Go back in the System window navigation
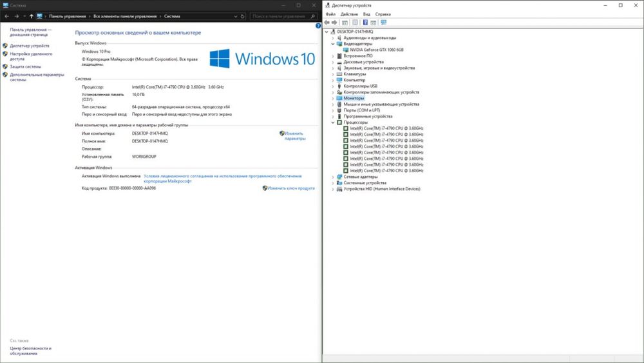The width and height of the screenshot is (644, 363). coord(6,17)
